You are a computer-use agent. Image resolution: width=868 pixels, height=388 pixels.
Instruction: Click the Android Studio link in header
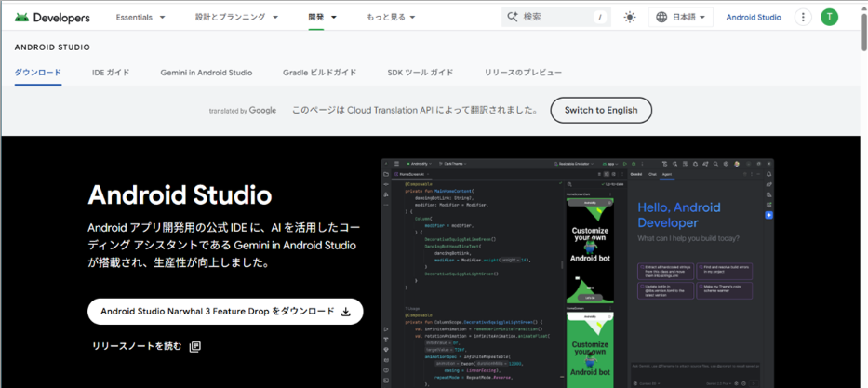[754, 18]
